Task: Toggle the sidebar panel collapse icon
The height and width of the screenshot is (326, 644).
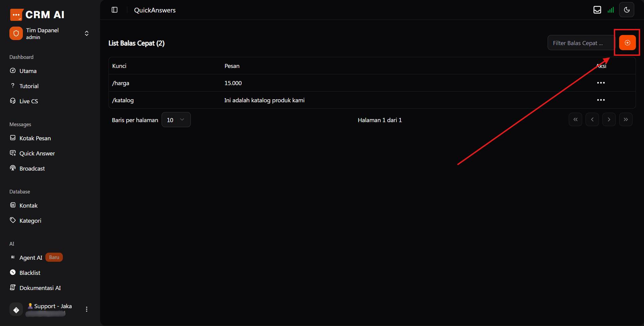Action: pos(115,10)
